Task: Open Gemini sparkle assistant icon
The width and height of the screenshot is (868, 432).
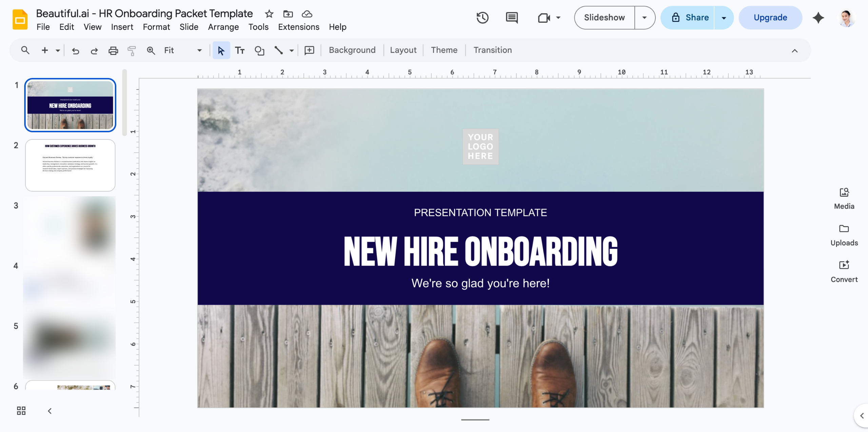Action: [x=818, y=18]
